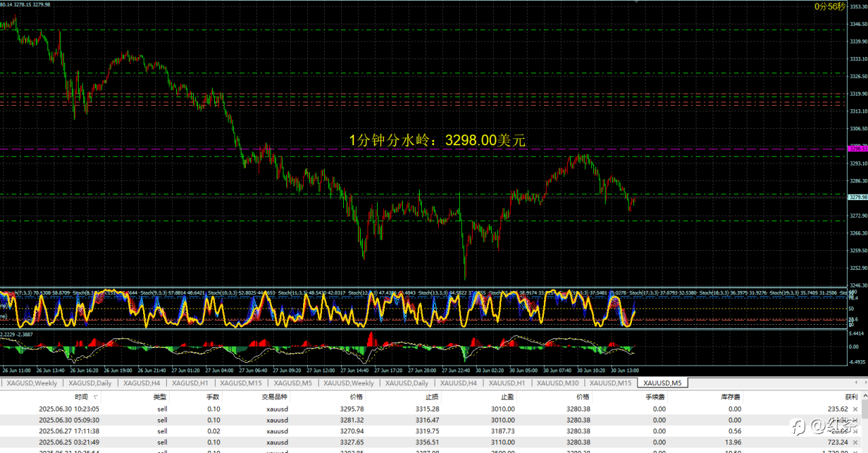Click the take profit value 3187.73
Image resolution: width=868 pixels, height=453 pixels.
(503, 431)
